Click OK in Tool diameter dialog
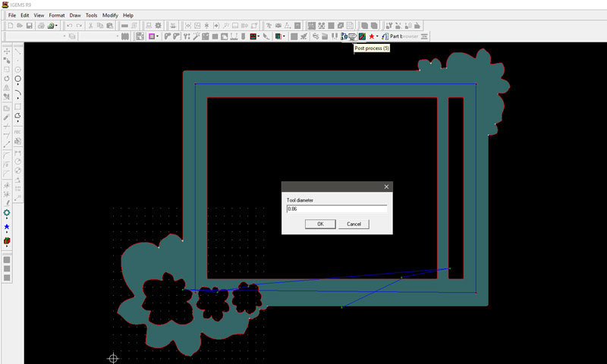Viewport: 607px width, 364px height. coord(320,224)
